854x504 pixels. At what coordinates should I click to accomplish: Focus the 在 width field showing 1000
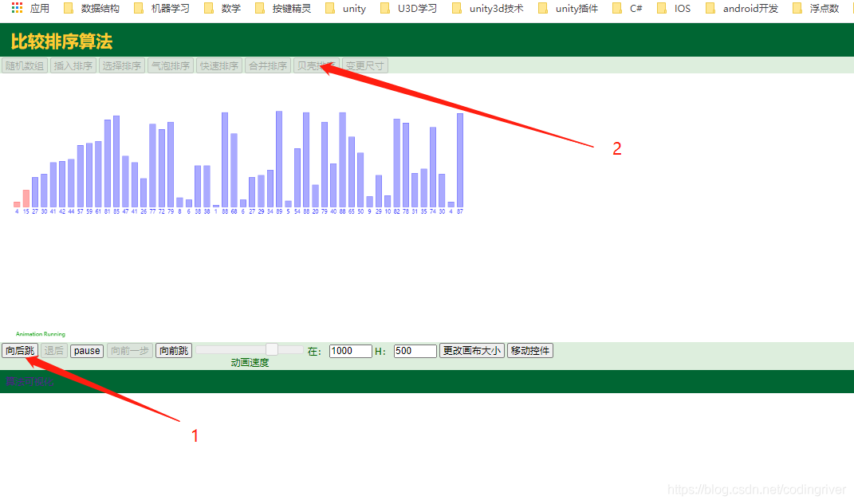(350, 351)
